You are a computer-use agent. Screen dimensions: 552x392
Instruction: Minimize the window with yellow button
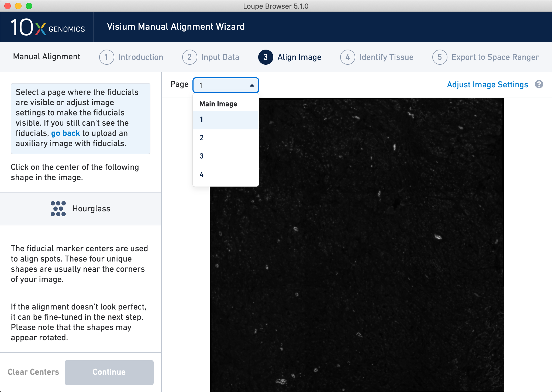coord(18,6)
